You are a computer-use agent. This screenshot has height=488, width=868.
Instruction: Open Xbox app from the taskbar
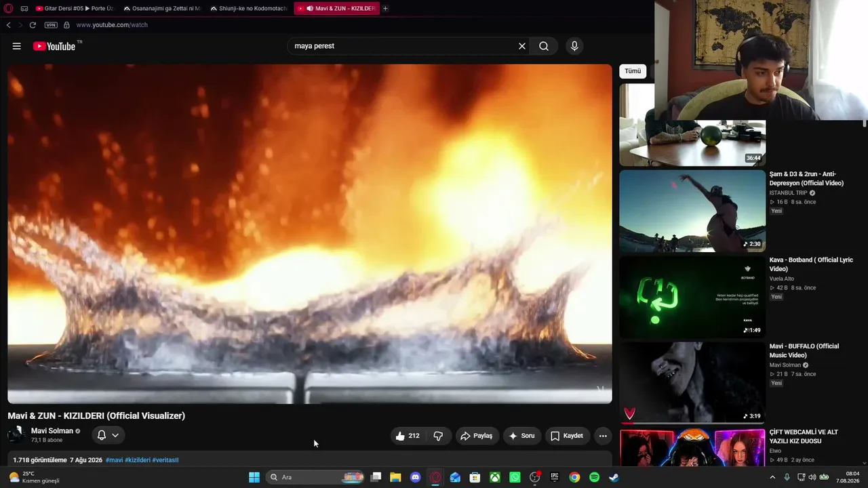point(495,477)
